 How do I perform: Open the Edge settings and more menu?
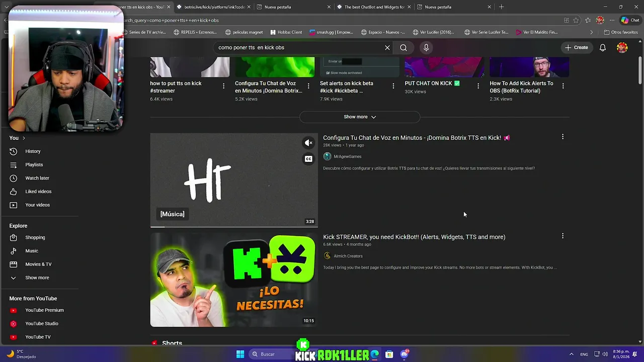pyautogui.click(x=612, y=20)
